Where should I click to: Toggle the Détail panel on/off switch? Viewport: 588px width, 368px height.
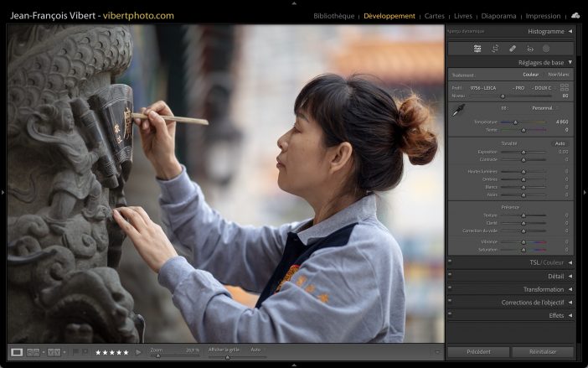[x=450, y=276]
